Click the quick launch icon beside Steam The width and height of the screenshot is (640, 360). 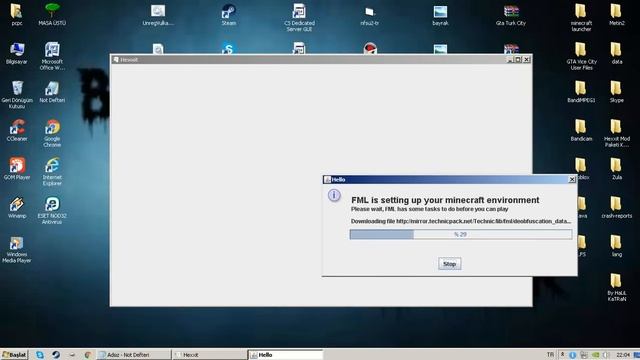coord(72,355)
